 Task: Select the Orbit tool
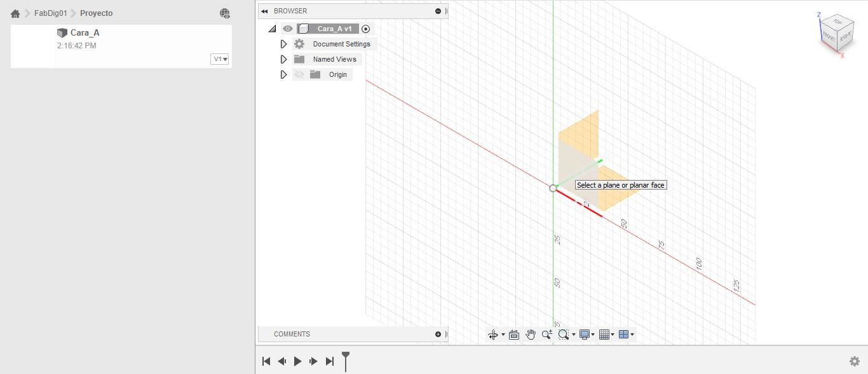(x=493, y=335)
